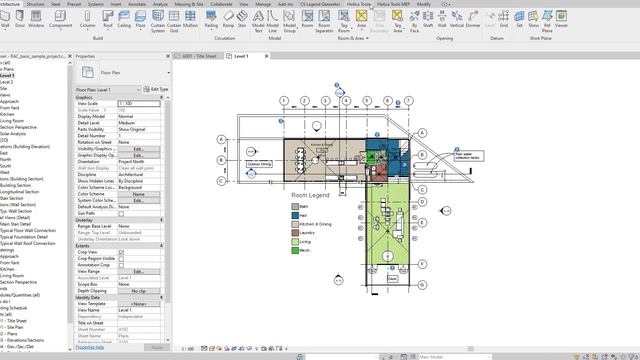This screenshot has height=360, width=640.
Task: Click the View Name Level 1 field
Action: click(139, 310)
